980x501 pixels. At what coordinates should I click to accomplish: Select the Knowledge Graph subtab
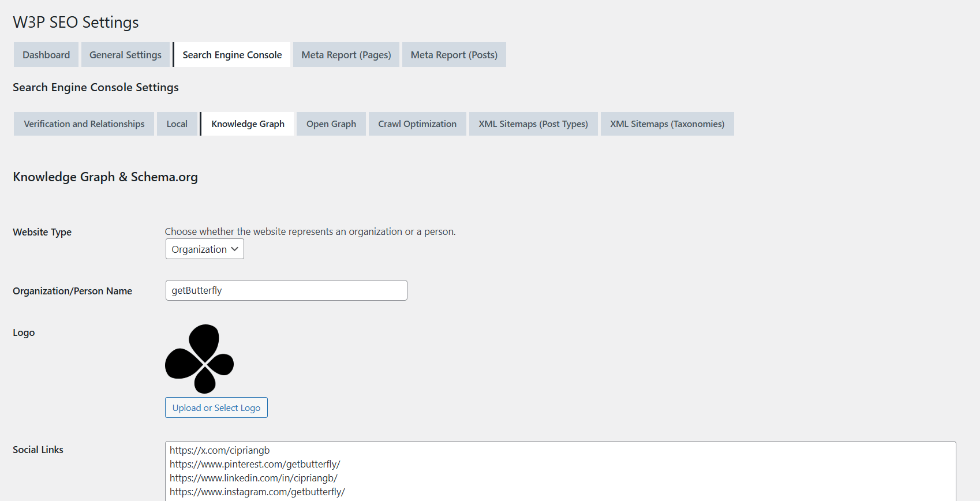point(248,124)
